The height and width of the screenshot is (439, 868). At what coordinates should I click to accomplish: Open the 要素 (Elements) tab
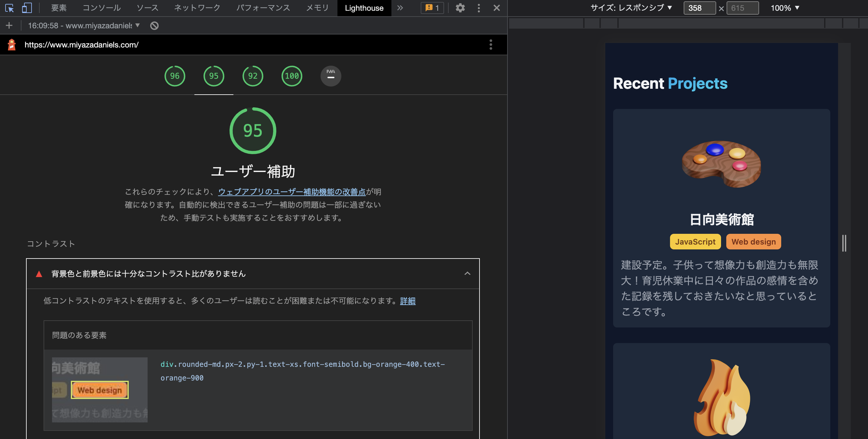coord(59,8)
